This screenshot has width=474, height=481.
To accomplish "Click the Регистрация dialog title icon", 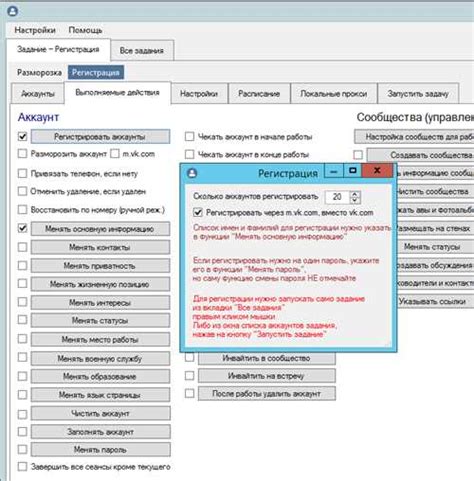I will click(192, 173).
